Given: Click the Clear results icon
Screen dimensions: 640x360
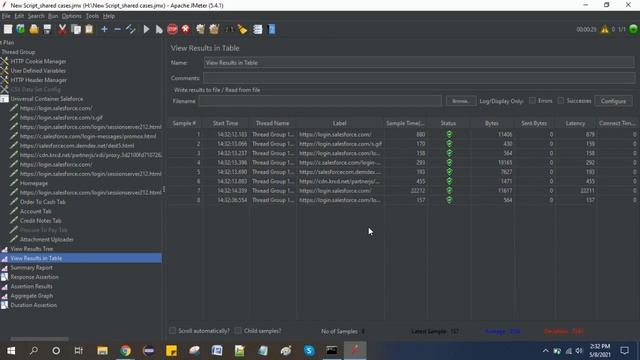Looking at the screenshot, I should [x=200, y=29].
